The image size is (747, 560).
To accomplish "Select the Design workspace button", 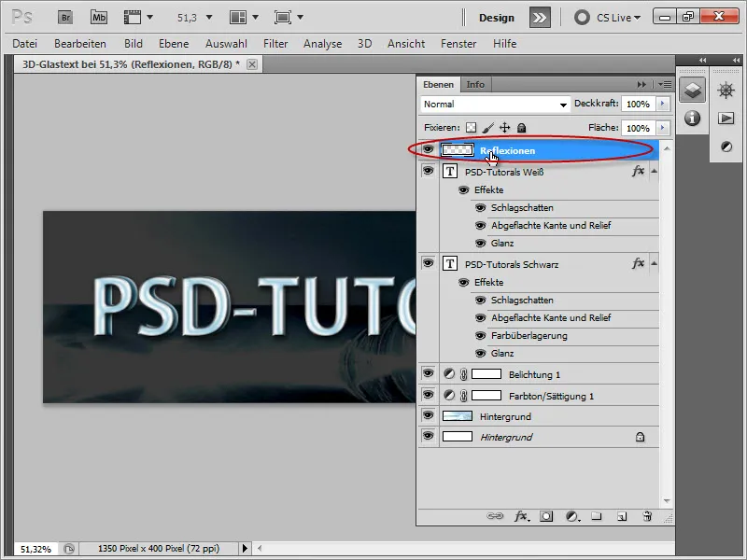I will 497,18.
